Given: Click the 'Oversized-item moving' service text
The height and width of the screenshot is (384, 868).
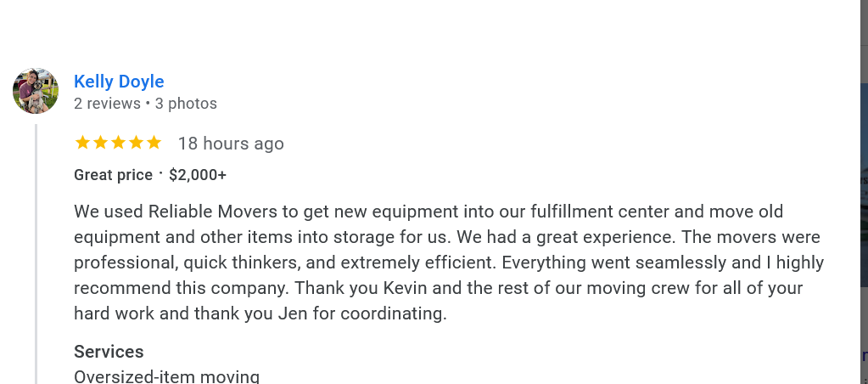Looking at the screenshot, I should (x=166, y=376).
